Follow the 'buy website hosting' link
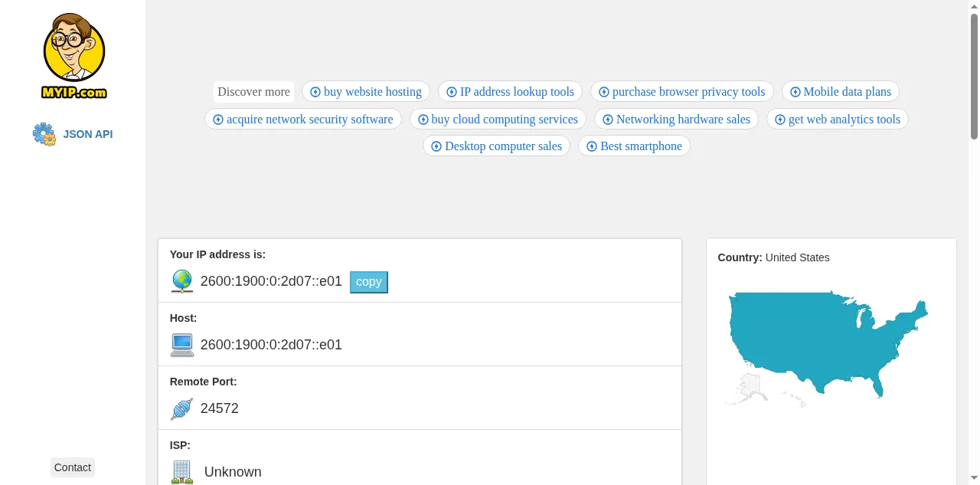The image size is (980, 485). point(366,92)
